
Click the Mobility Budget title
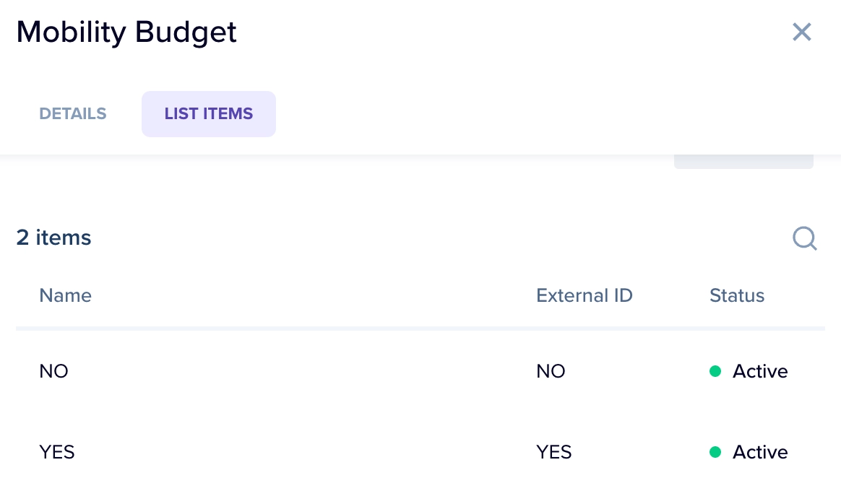tap(126, 32)
